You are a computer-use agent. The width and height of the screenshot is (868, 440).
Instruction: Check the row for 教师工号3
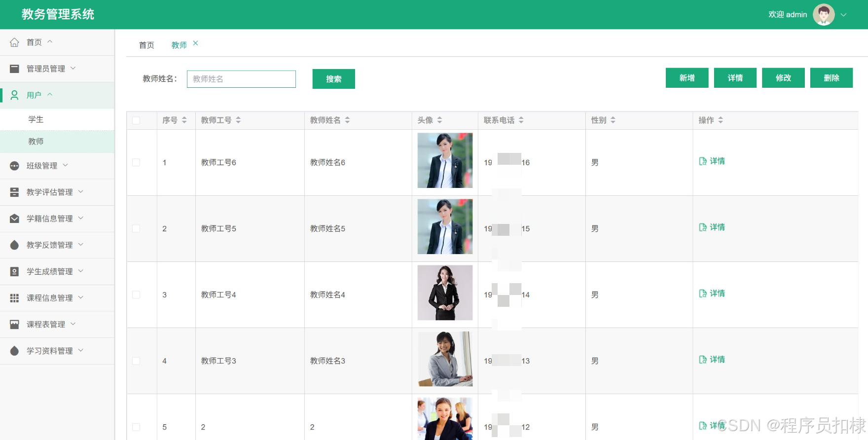click(136, 361)
